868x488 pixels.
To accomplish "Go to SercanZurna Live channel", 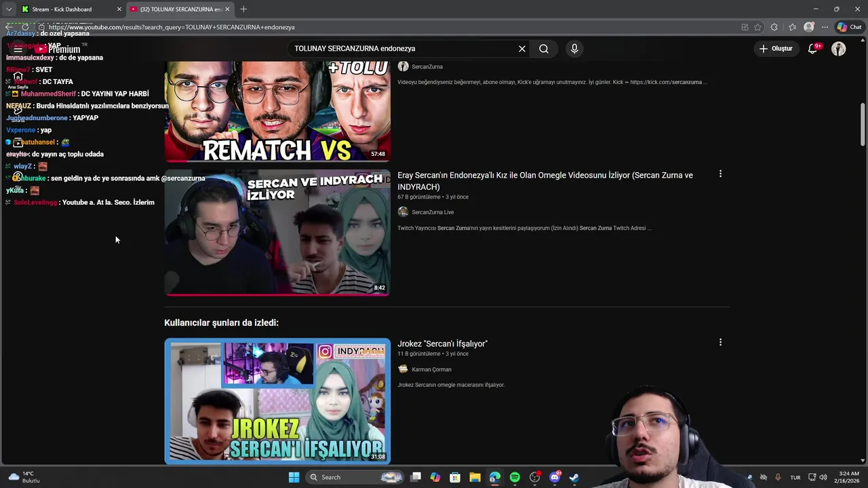I will (x=433, y=212).
